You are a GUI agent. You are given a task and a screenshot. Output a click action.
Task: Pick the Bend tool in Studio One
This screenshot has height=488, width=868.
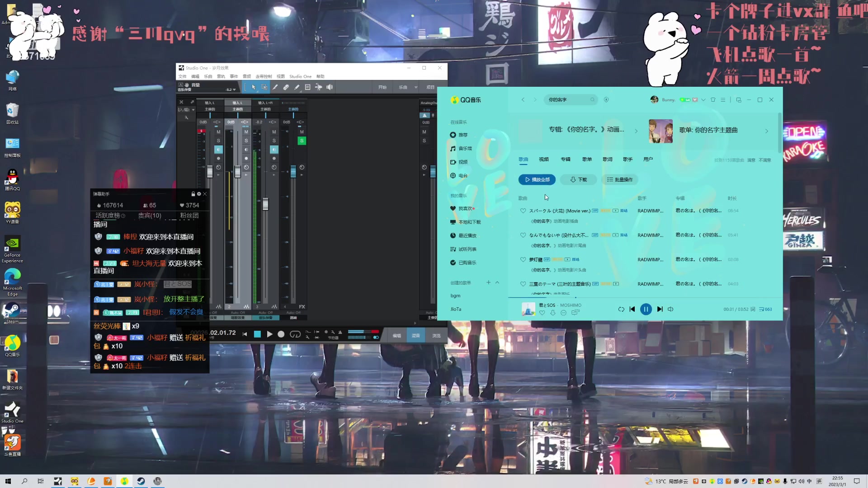click(319, 87)
